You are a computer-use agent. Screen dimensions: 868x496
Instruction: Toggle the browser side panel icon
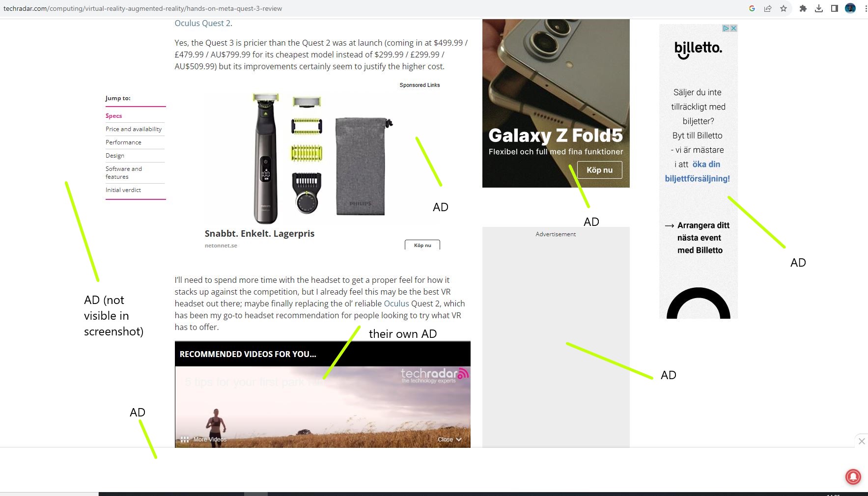[x=834, y=8]
